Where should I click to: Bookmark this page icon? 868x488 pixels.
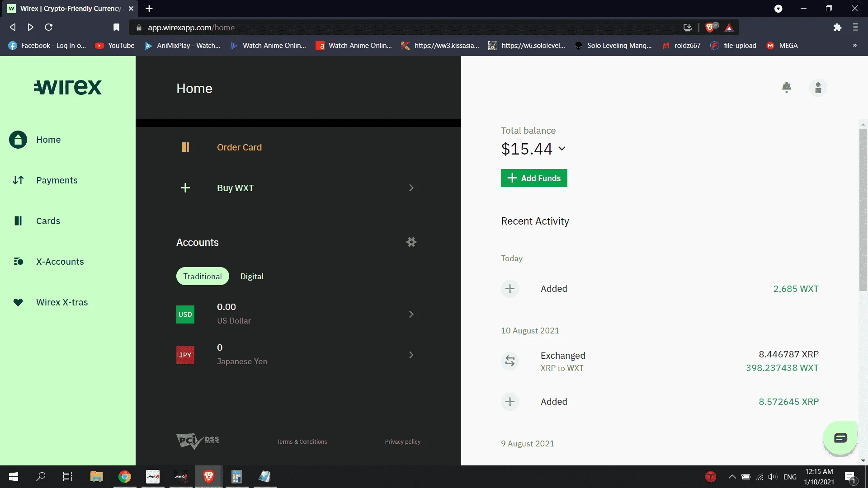116,28
